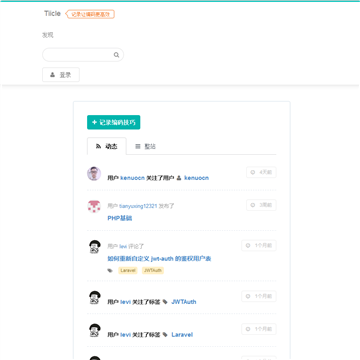Open tianyuxing12321's pink avatar
360x360 pixels.
[x=94, y=207]
